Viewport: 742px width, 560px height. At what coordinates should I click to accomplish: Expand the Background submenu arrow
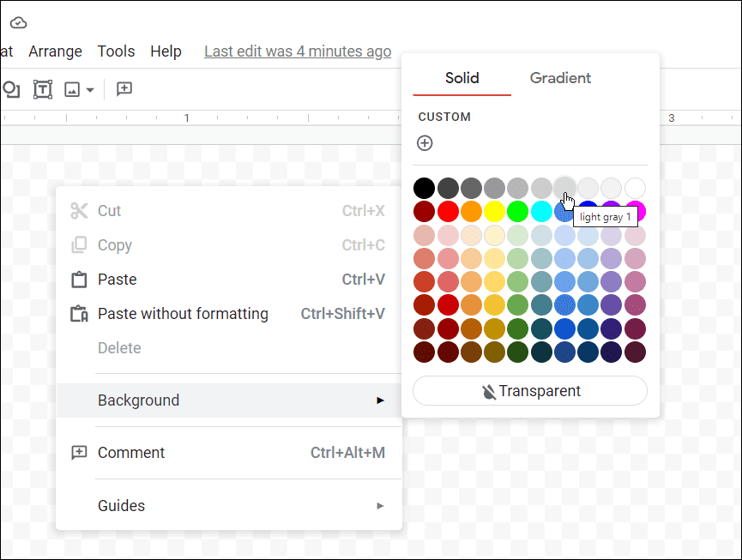(380, 400)
